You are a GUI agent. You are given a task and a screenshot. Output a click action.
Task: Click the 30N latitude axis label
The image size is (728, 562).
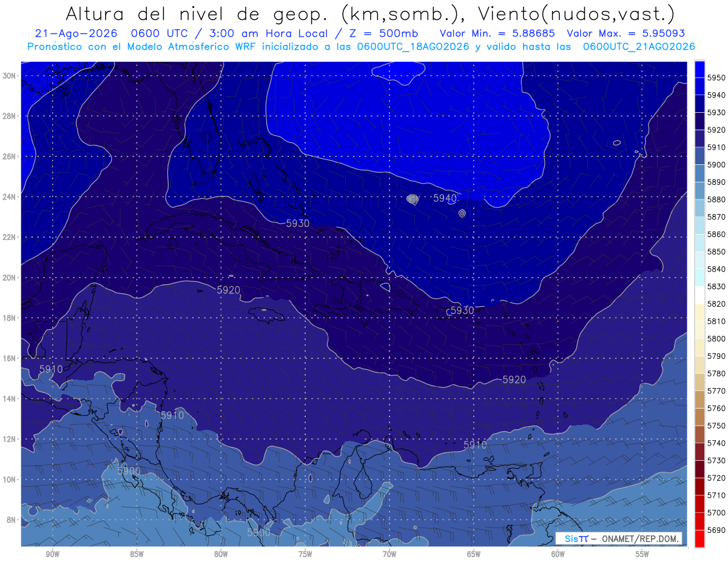tap(9, 76)
